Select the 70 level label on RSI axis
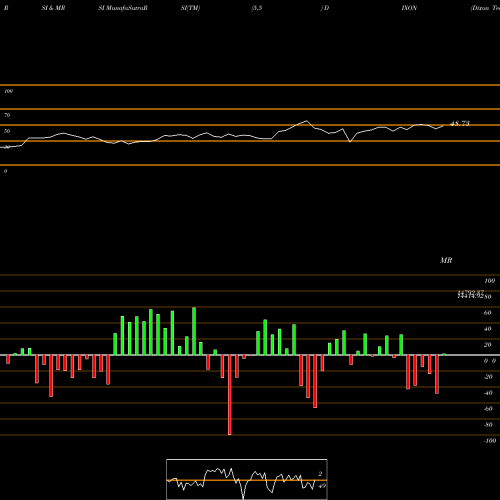 [x=7, y=115]
